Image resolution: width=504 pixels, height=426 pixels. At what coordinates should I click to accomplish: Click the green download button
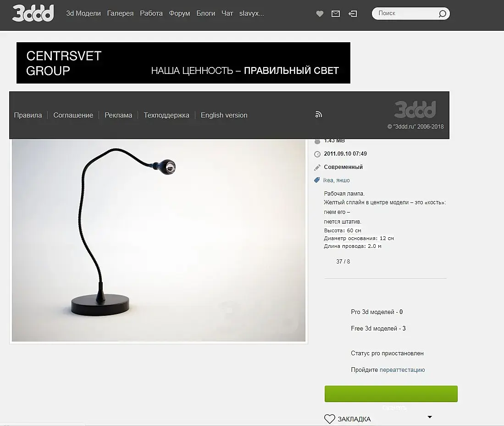point(391,394)
